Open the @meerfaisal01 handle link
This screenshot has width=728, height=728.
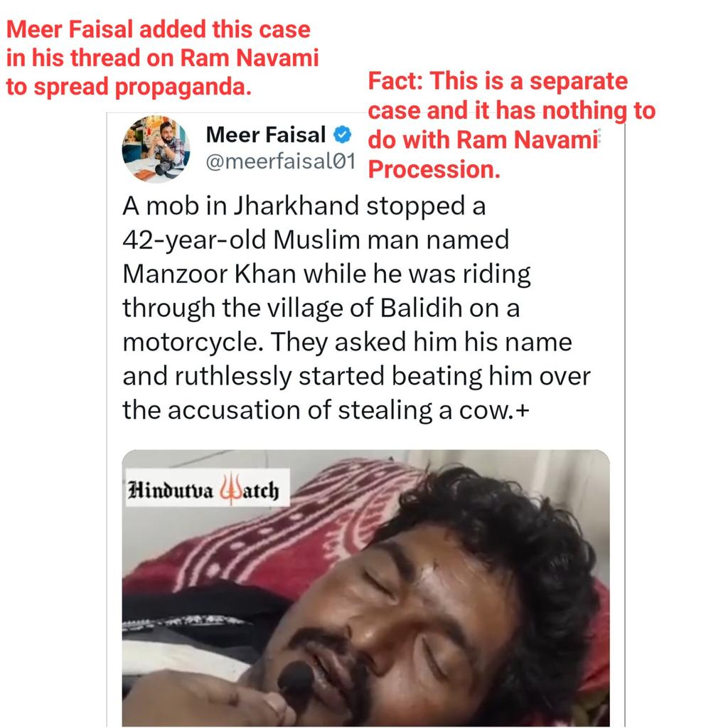point(280,161)
